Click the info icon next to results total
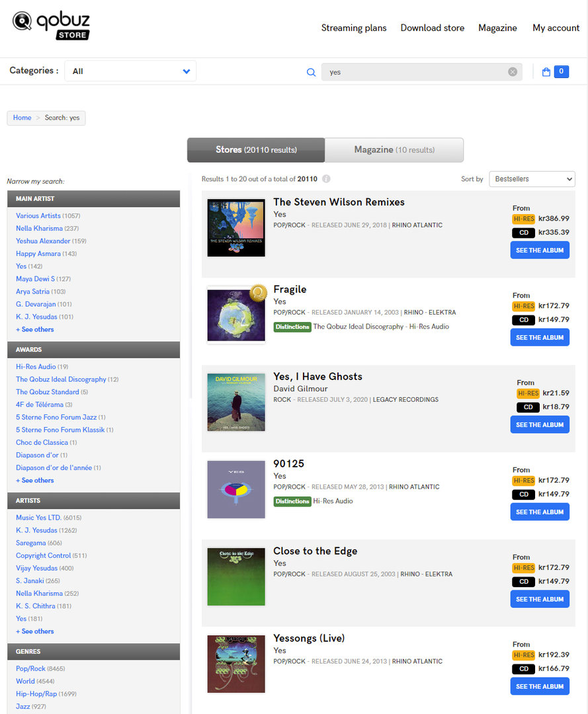 326,178
